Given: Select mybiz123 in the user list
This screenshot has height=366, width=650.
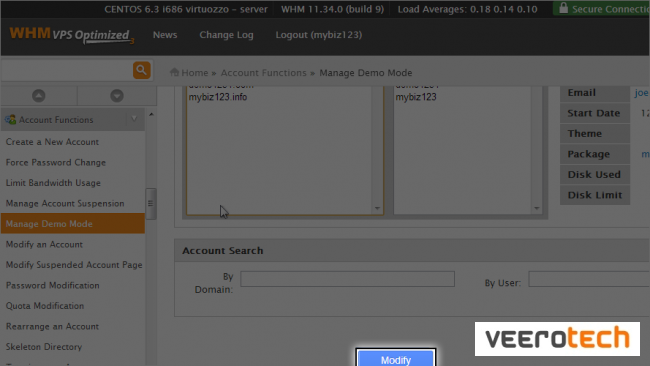Looking at the screenshot, I should tap(416, 97).
